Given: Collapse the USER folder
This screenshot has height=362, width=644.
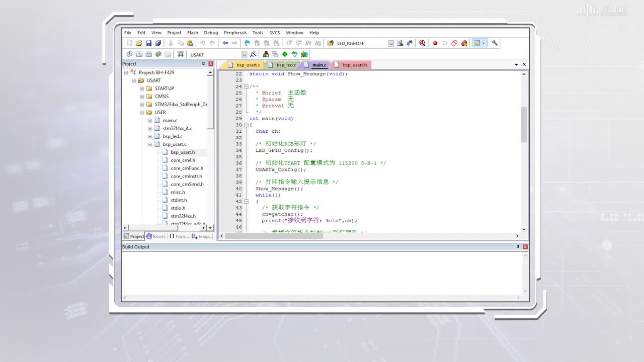Looking at the screenshot, I should coord(142,113).
